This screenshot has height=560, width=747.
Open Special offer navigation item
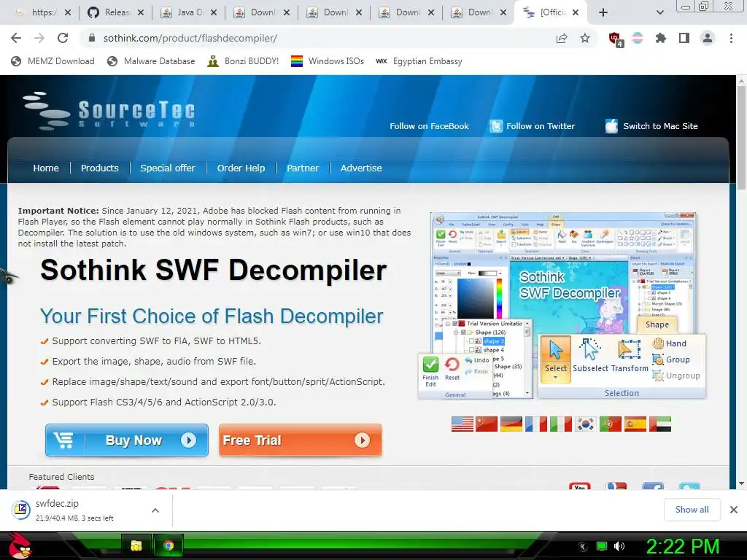click(x=168, y=168)
